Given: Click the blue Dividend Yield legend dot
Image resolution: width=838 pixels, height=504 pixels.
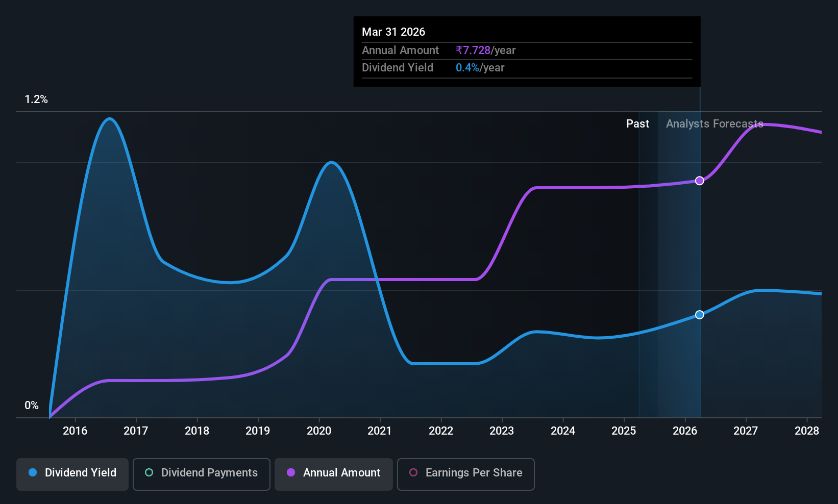Looking at the screenshot, I should [33, 472].
